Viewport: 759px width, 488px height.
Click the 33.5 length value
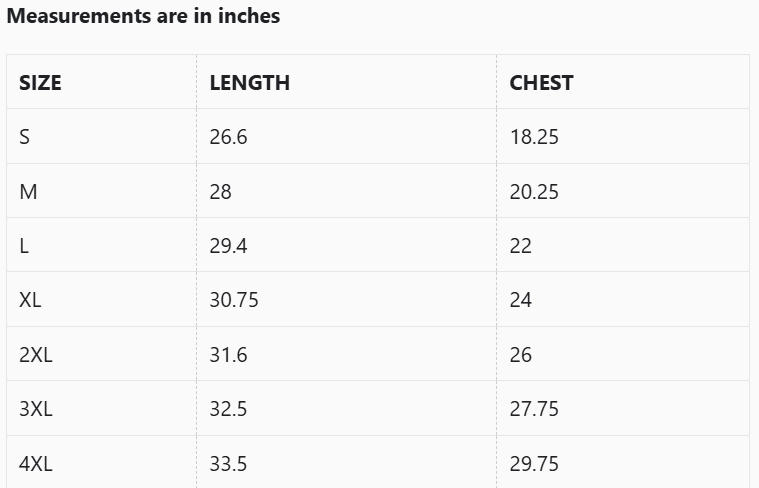point(228,464)
